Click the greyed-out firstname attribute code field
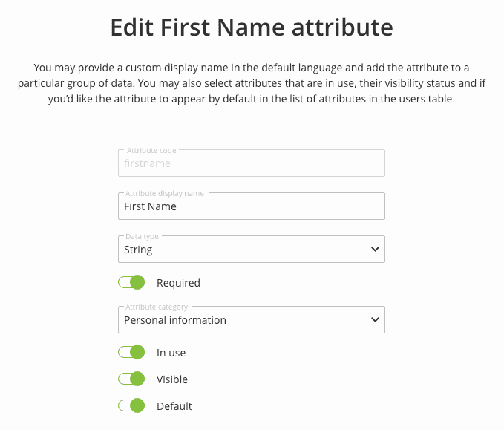504x430 pixels. [251, 163]
